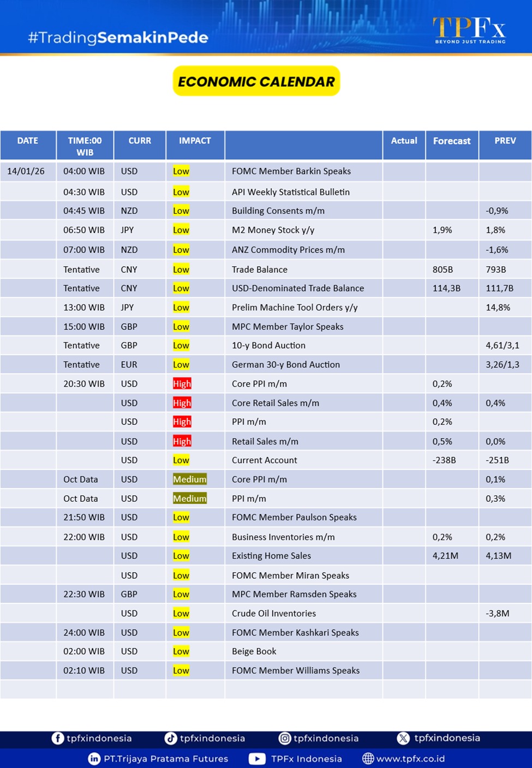Click the LinkedIn icon beside PT.Trijaya

coord(94,759)
